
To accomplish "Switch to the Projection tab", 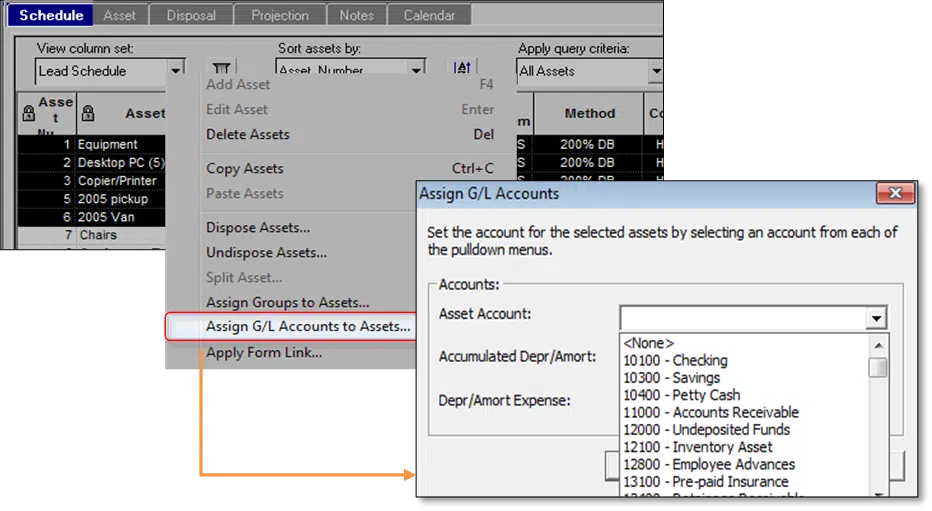I will [x=279, y=15].
